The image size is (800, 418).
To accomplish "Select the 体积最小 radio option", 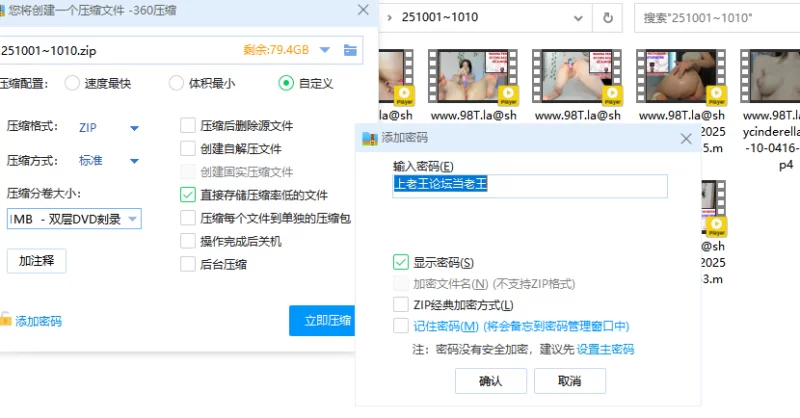I will click(x=176, y=83).
